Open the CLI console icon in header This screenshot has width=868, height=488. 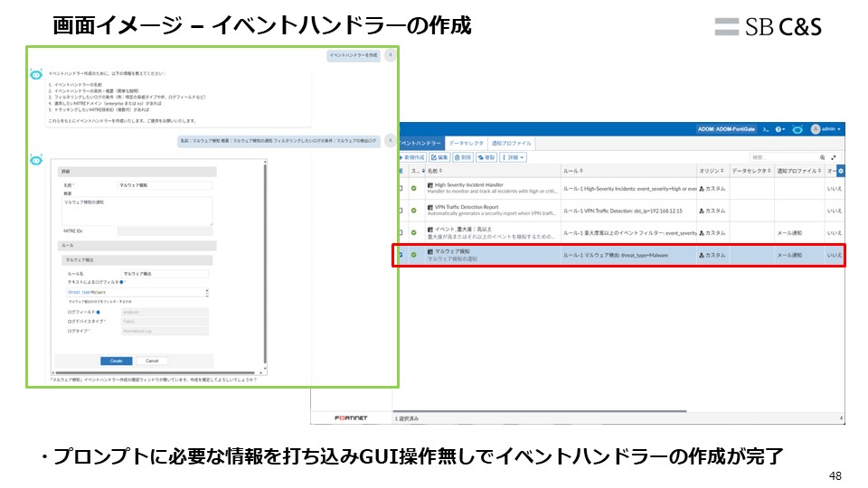tap(766, 130)
